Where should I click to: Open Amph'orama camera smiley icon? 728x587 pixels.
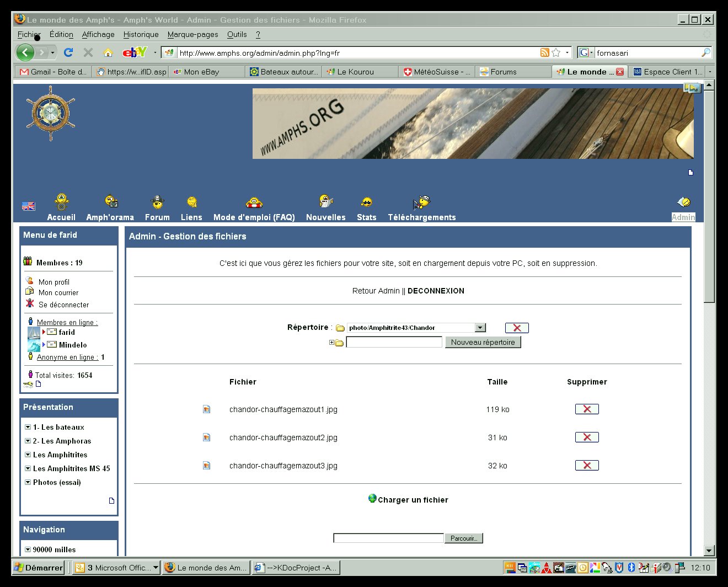pos(111,201)
